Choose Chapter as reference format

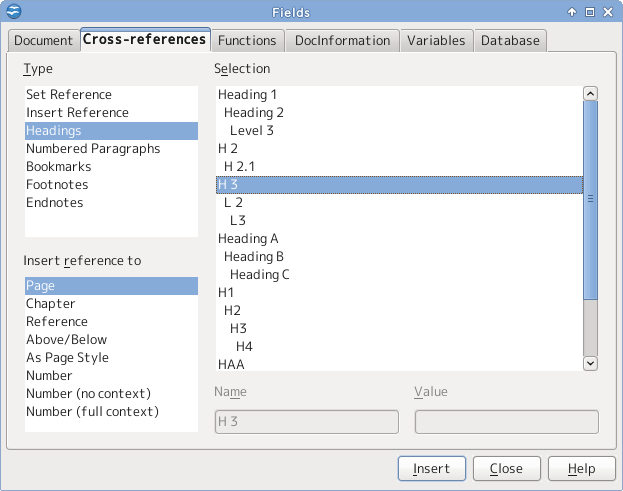(51, 304)
